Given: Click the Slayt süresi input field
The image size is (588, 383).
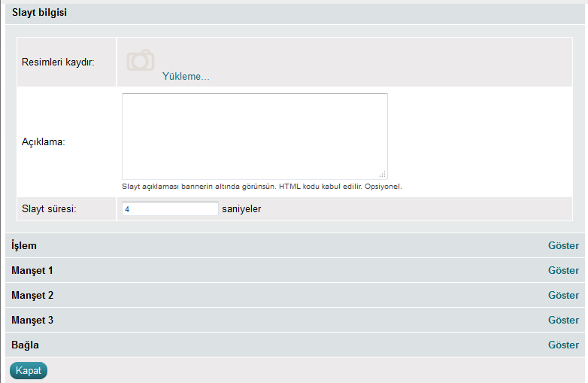Looking at the screenshot, I should click(170, 208).
